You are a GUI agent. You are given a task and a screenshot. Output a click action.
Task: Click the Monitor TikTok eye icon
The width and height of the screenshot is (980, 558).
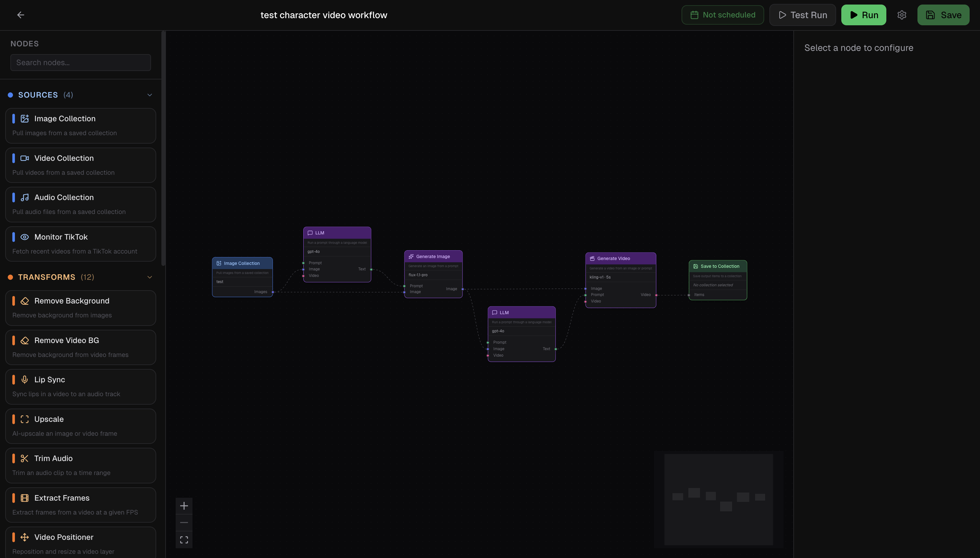(25, 237)
